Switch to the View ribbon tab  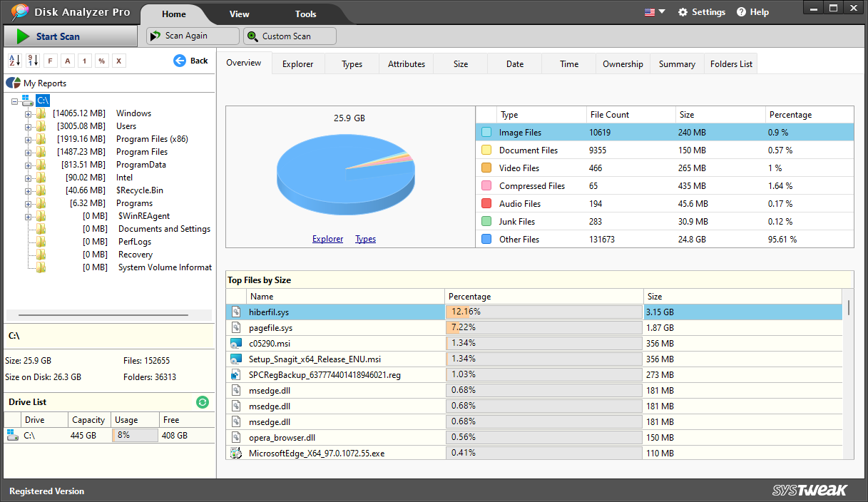point(240,14)
